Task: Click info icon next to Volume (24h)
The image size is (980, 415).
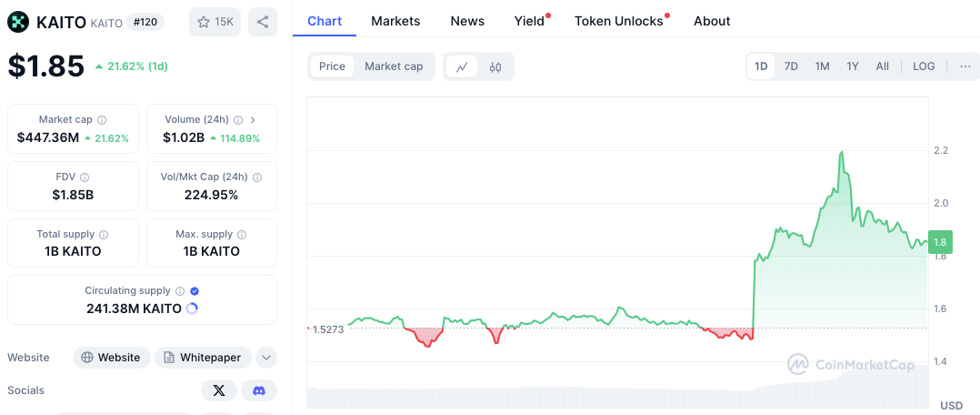Action: 237,119
